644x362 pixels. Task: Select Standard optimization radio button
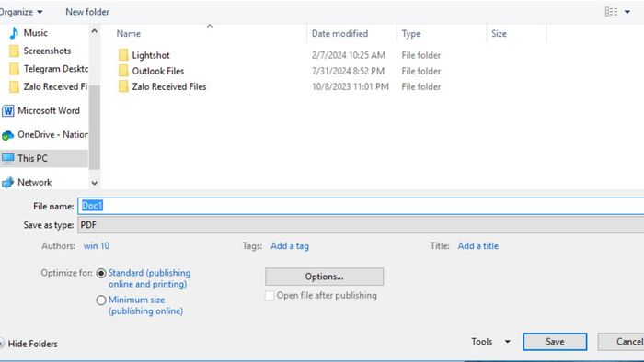coord(101,274)
